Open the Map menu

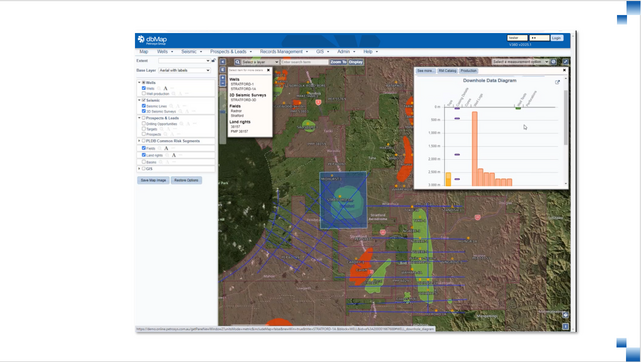coord(143,51)
